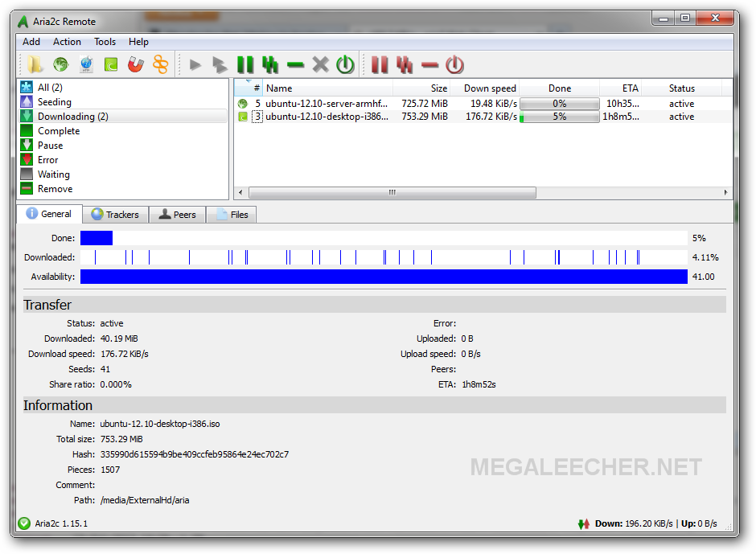Sort list by Status column header

click(681, 88)
